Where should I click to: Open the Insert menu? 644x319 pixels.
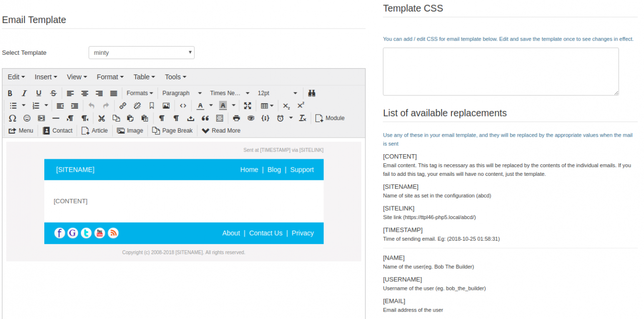[x=45, y=77]
